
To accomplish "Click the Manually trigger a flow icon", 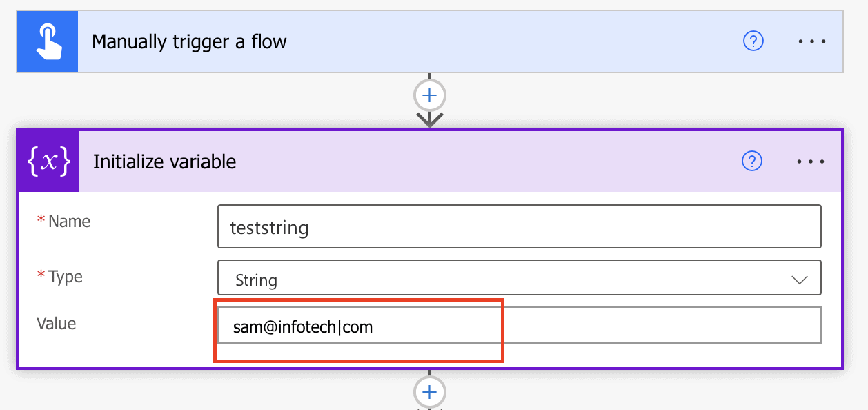I will click(x=47, y=41).
